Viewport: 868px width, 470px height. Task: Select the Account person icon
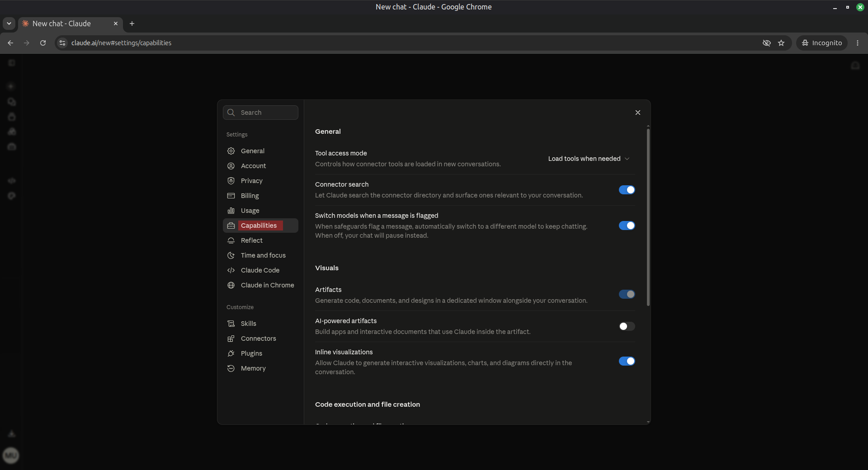click(x=231, y=166)
